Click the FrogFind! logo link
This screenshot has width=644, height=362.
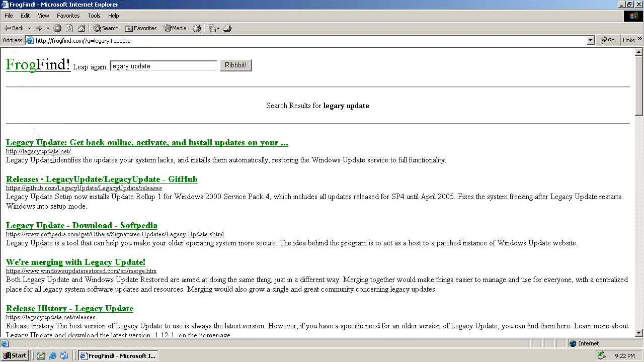coord(38,64)
